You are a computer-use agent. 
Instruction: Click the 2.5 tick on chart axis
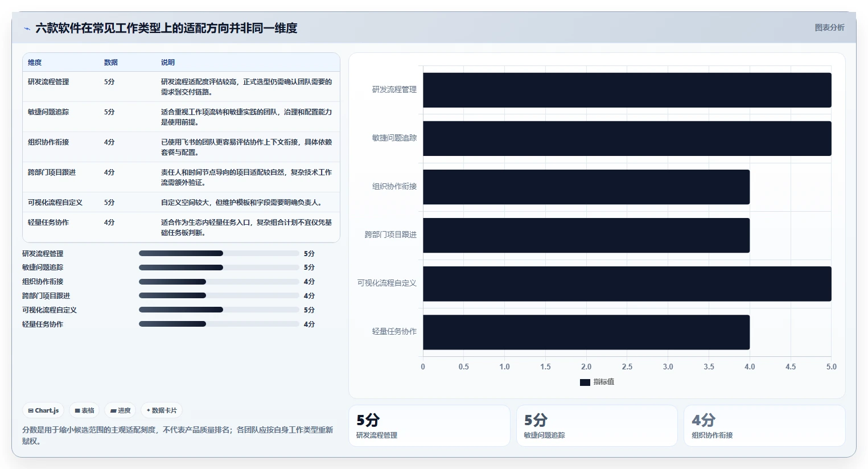click(627, 367)
